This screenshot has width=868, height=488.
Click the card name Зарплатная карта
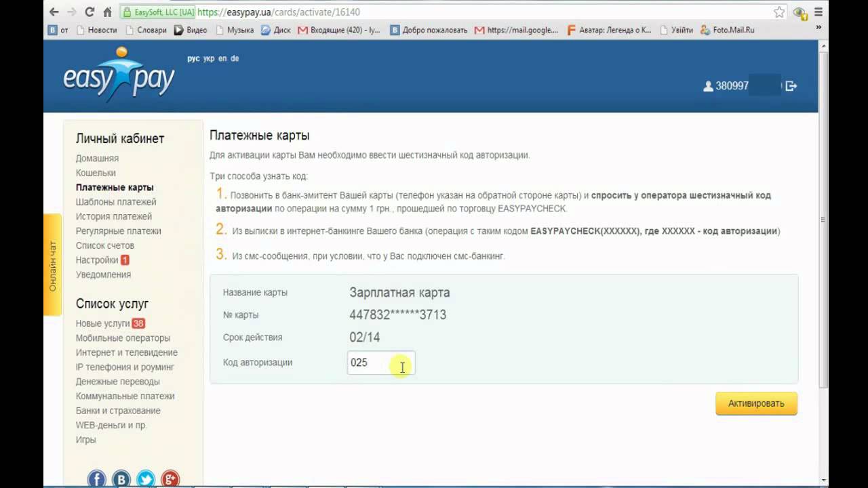(399, 293)
